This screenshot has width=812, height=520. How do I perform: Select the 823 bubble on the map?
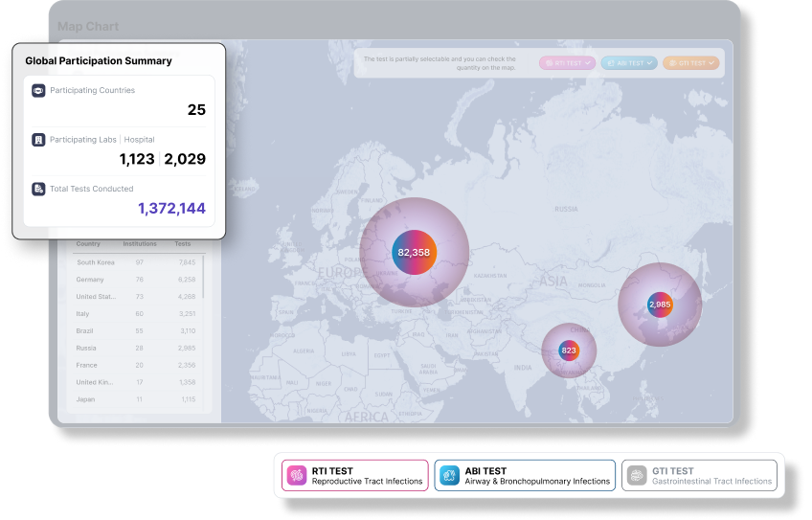[569, 350]
